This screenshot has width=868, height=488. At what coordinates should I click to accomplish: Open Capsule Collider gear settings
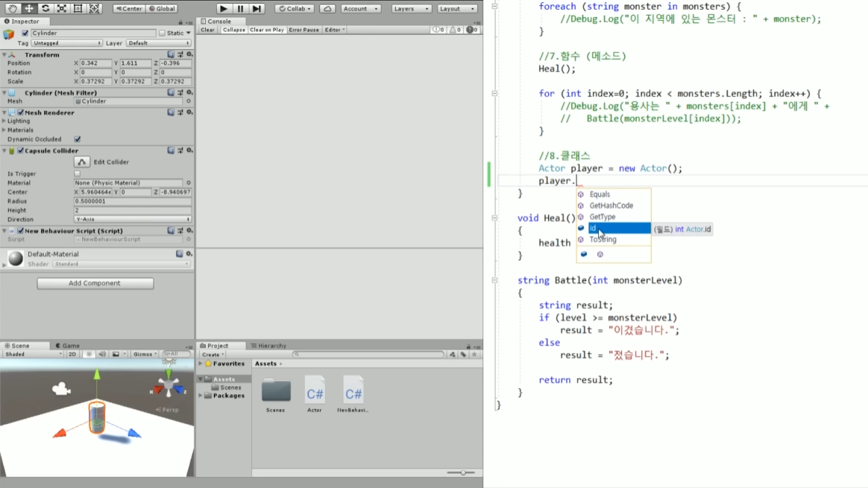(x=189, y=150)
